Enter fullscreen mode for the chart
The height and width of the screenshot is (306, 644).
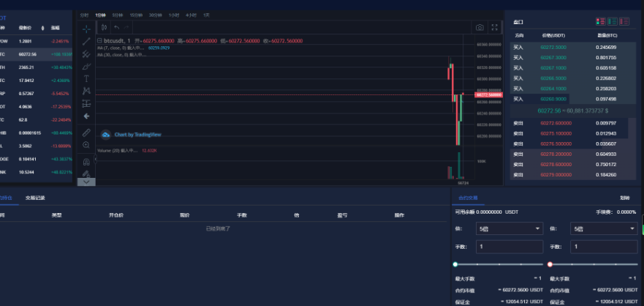[x=495, y=28]
